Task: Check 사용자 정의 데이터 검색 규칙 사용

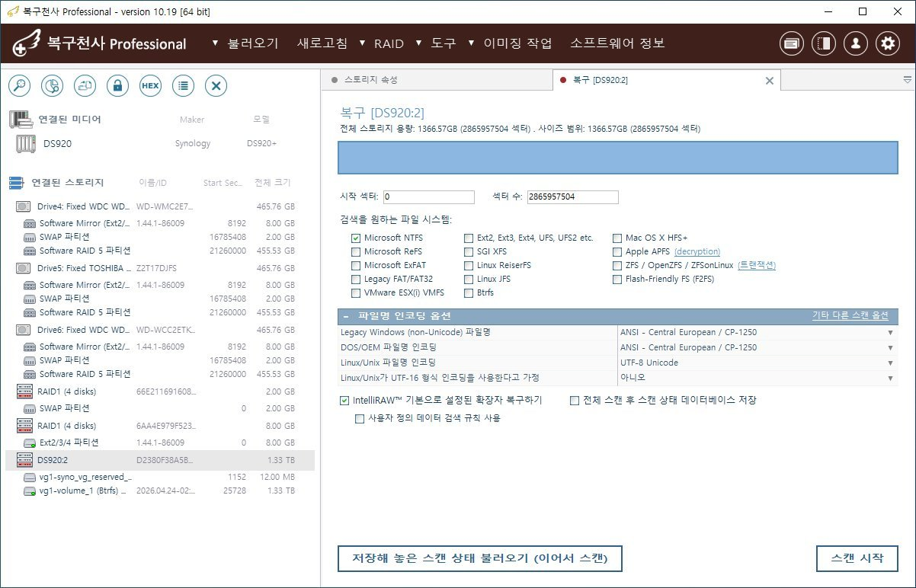Action: tap(360, 418)
